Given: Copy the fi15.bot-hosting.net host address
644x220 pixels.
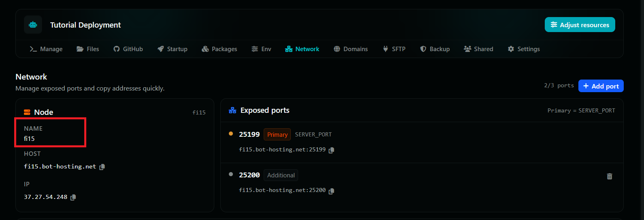Looking at the screenshot, I should (102, 167).
